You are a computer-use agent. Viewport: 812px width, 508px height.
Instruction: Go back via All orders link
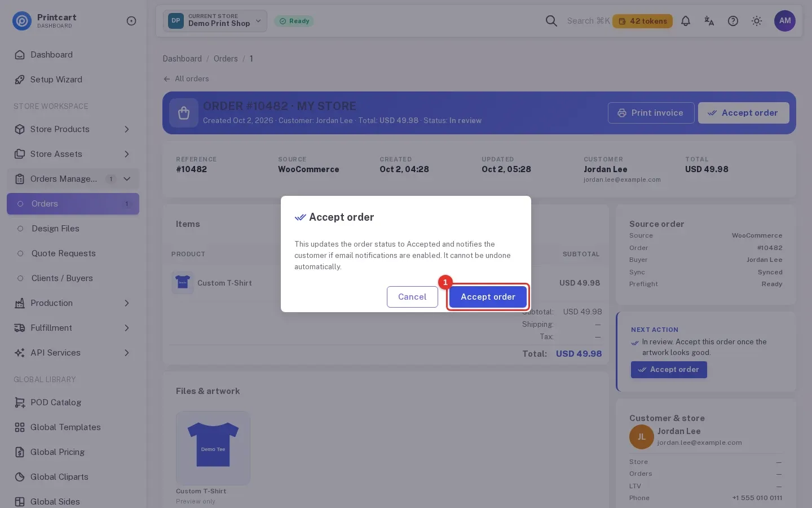[x=186, y=79]
